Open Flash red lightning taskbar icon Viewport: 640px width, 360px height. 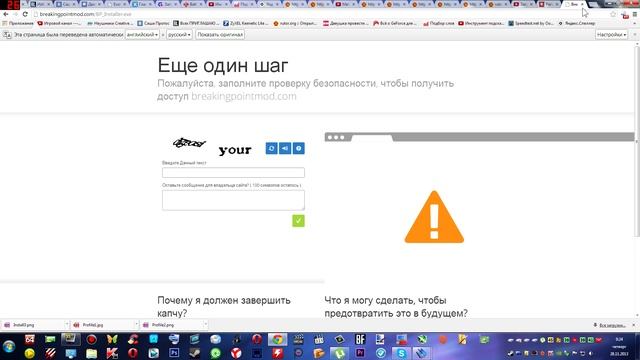click(x=278, y=353)
